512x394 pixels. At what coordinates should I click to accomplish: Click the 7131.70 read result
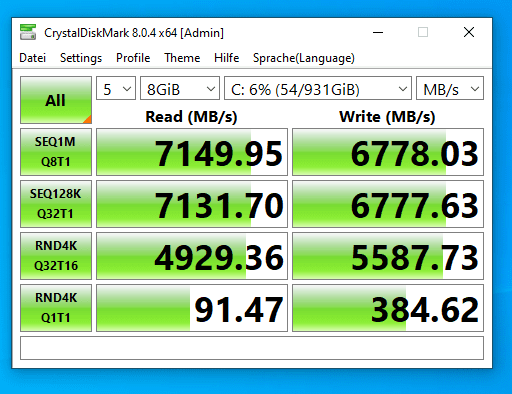(192, 204)
